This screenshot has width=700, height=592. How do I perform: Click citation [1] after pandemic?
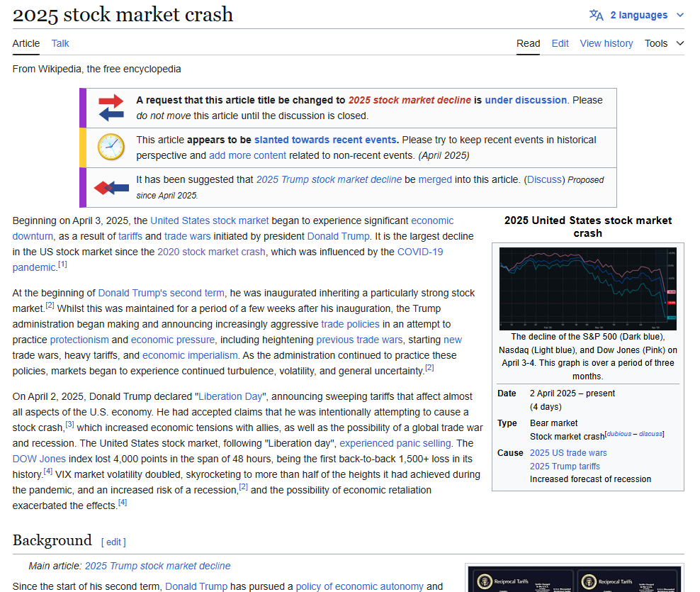click(62, 264)
